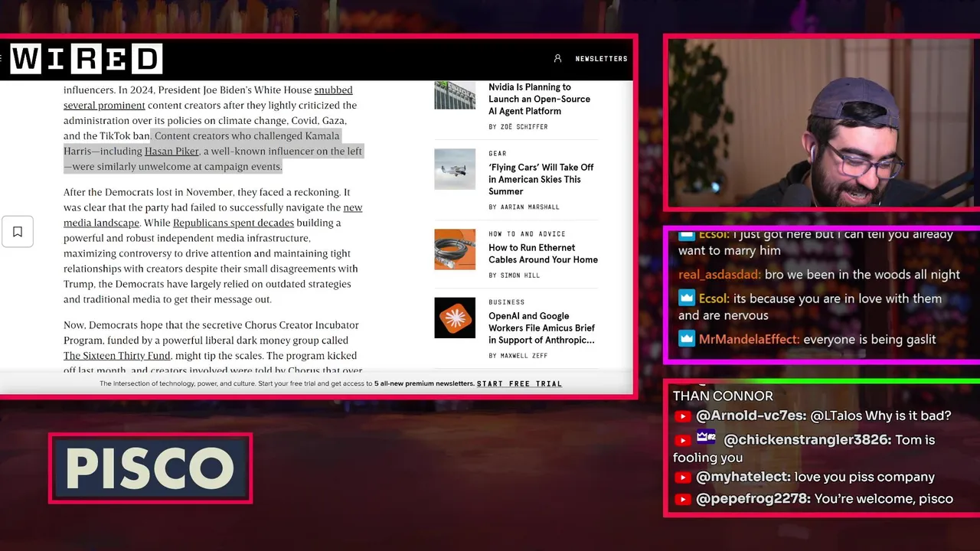Click YouTube icon beside @myhatelect
This screenshot has height=551, width=980.
tap(683, 478)
